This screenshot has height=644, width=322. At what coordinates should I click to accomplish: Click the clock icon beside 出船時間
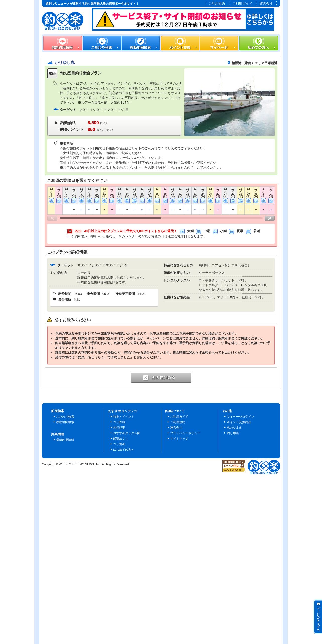[x=54, y=294]
